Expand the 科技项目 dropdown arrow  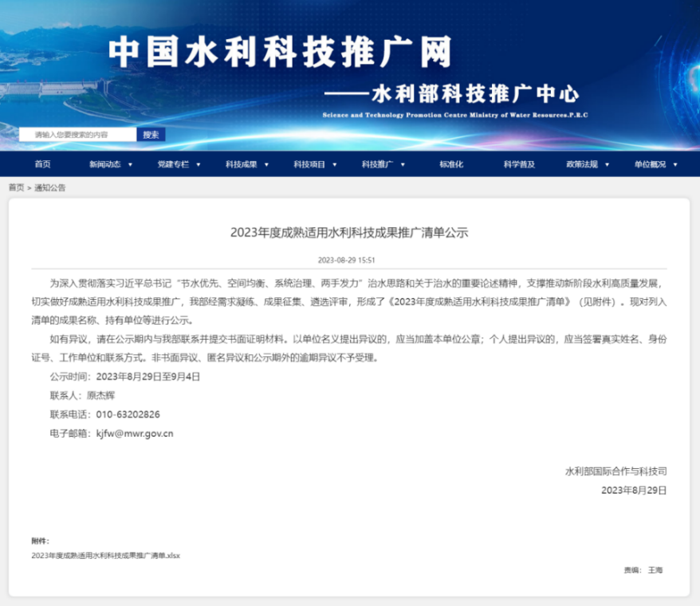pyautogui.click(x=334, y=165)
